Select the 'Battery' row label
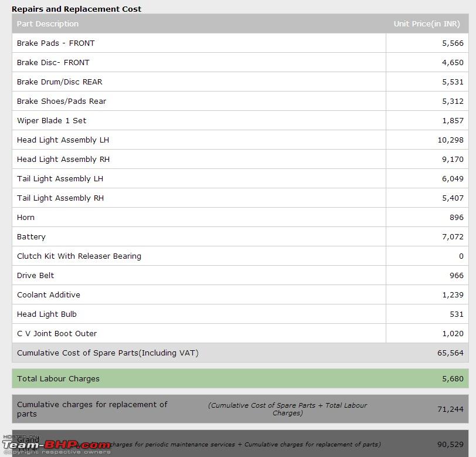This screenshot has height=457, width=476. tap(31, 237)
